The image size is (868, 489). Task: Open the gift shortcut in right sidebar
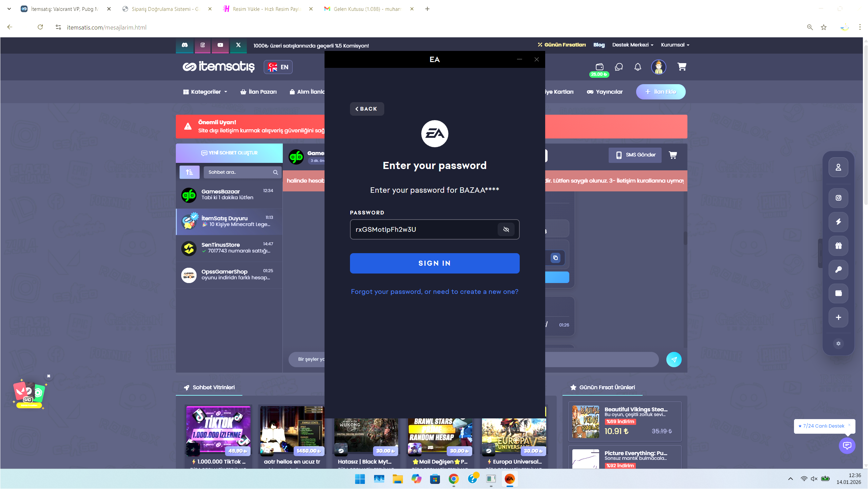[x=838, y=246]
